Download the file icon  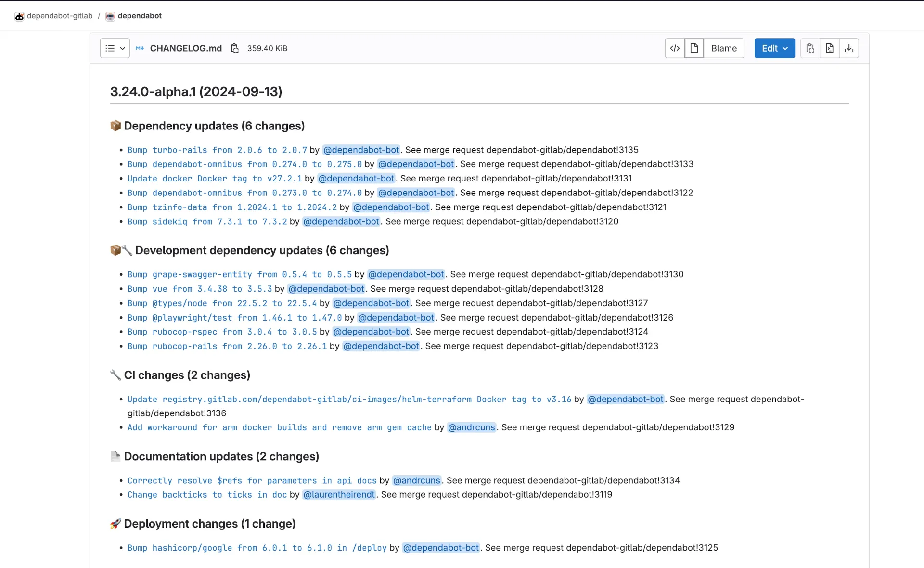[x=849, y=48]
